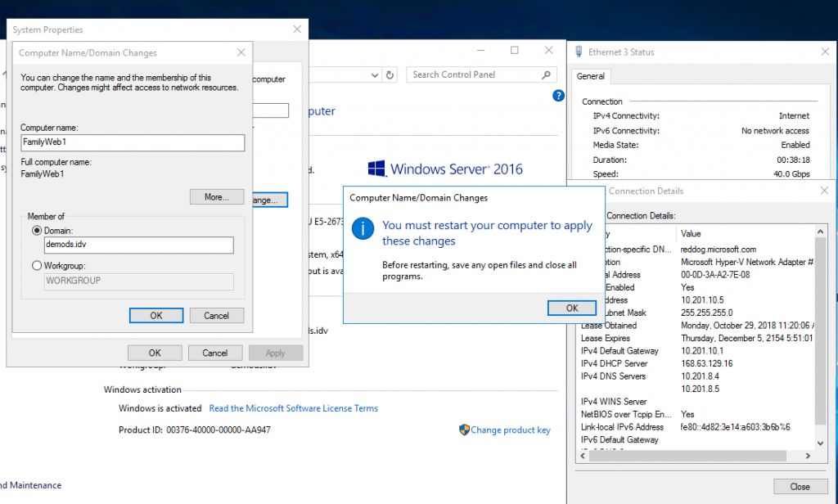The image size is (838, 504).
Task: Select the IPv4 WINS Server row
Action: [x=697, y=402]
